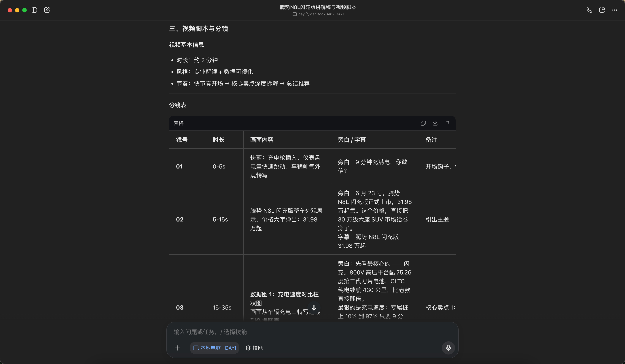Open the 技能 skills selector

[x=254, y=348]
